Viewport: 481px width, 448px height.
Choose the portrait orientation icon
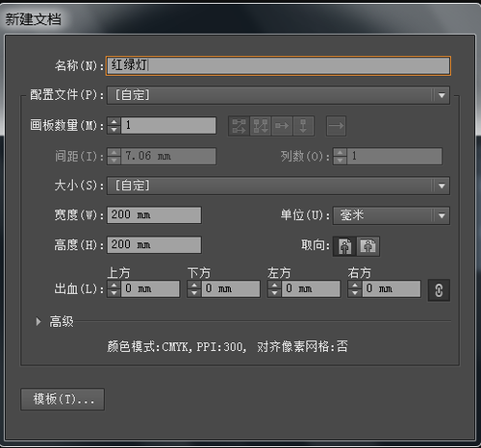[x=344, y=246]
